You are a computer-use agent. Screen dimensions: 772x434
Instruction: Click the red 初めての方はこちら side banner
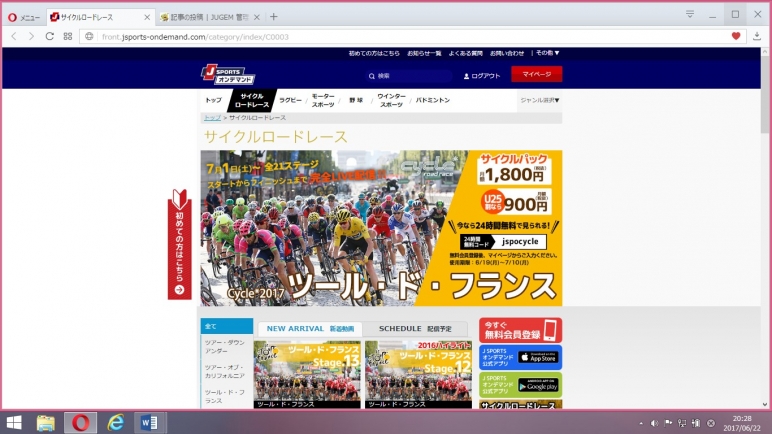coord(180,244)
